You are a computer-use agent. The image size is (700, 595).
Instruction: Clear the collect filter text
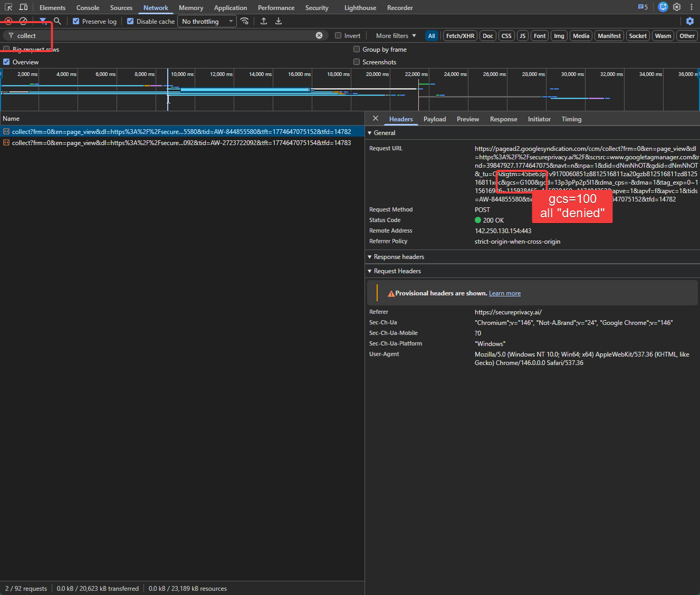click(319, 35)
